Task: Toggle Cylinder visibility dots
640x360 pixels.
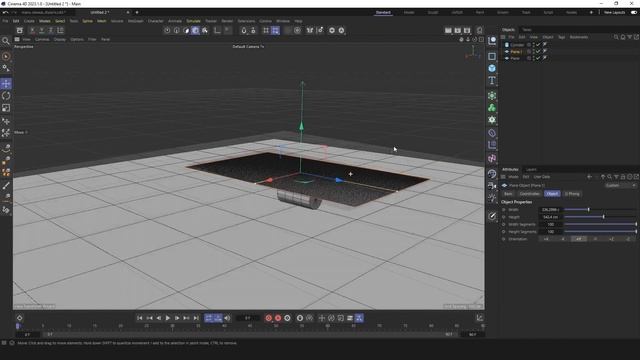Action: [533, 44]
